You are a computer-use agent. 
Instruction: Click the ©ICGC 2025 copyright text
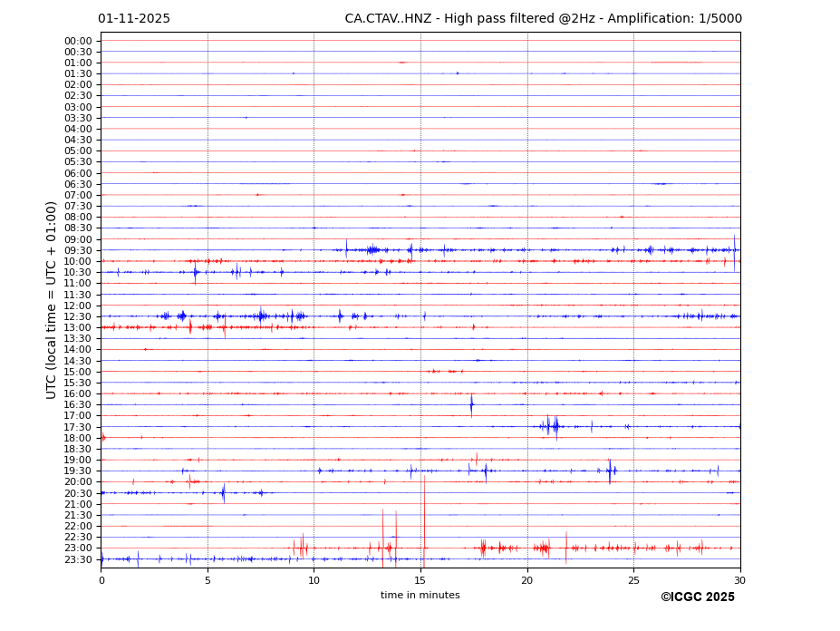click(697, 597)
